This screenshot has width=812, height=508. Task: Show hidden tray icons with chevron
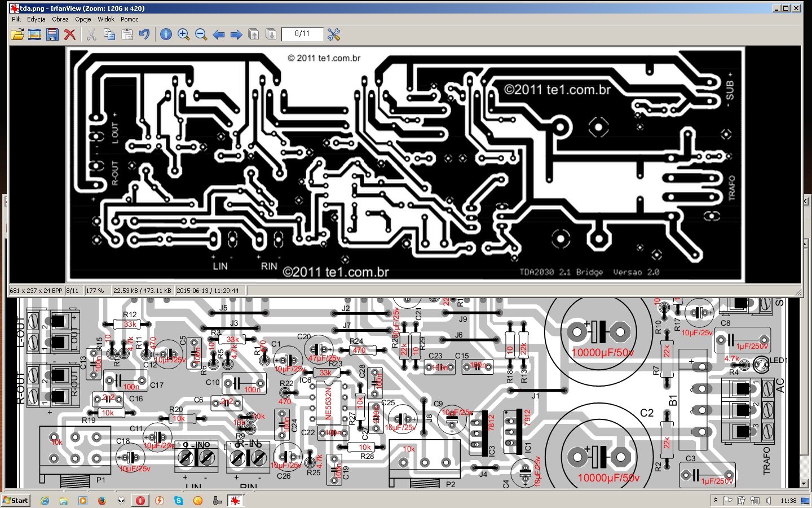pyautogui.click(x=716, y=500)
